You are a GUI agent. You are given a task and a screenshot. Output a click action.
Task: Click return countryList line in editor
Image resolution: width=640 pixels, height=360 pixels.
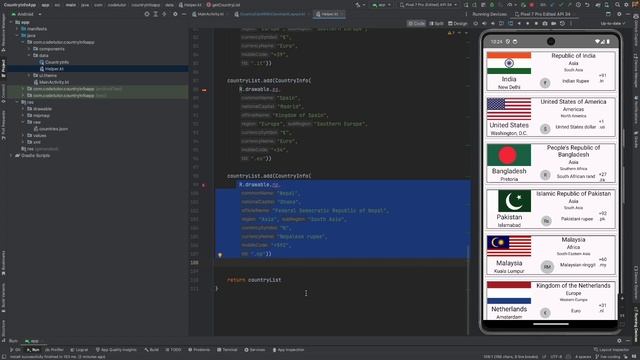tap(254, 280)
